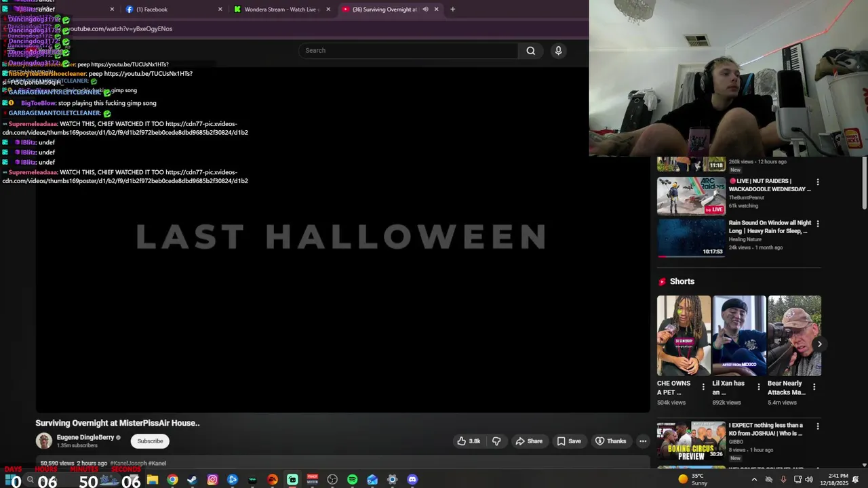Click the Rain Sound On Window title

pyautogui.click(x=770, y=227)
